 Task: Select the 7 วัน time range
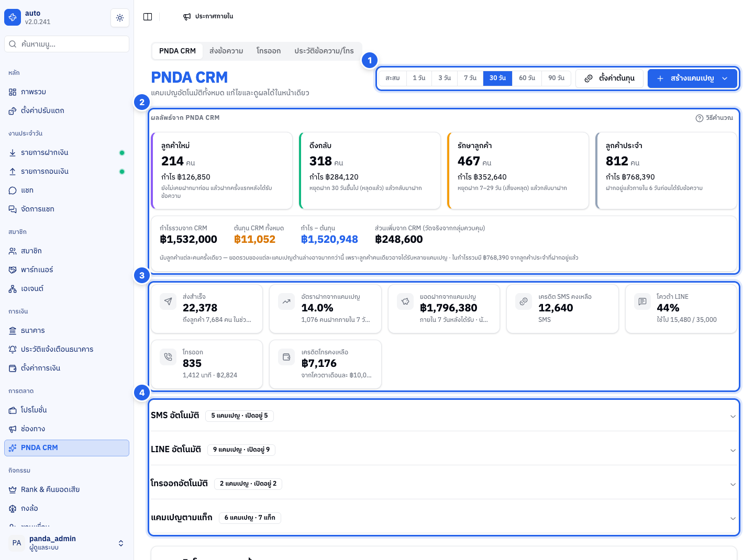pos(470,78)
